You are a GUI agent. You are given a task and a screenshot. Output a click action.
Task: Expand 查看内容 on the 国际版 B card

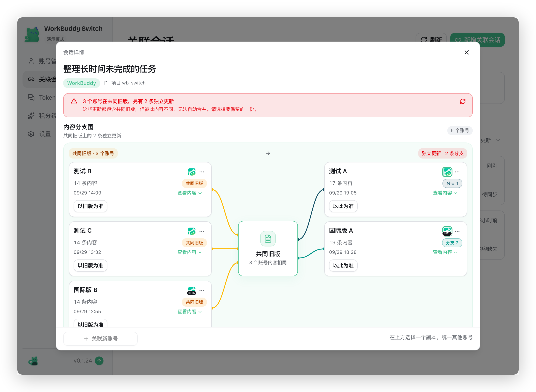189,312
